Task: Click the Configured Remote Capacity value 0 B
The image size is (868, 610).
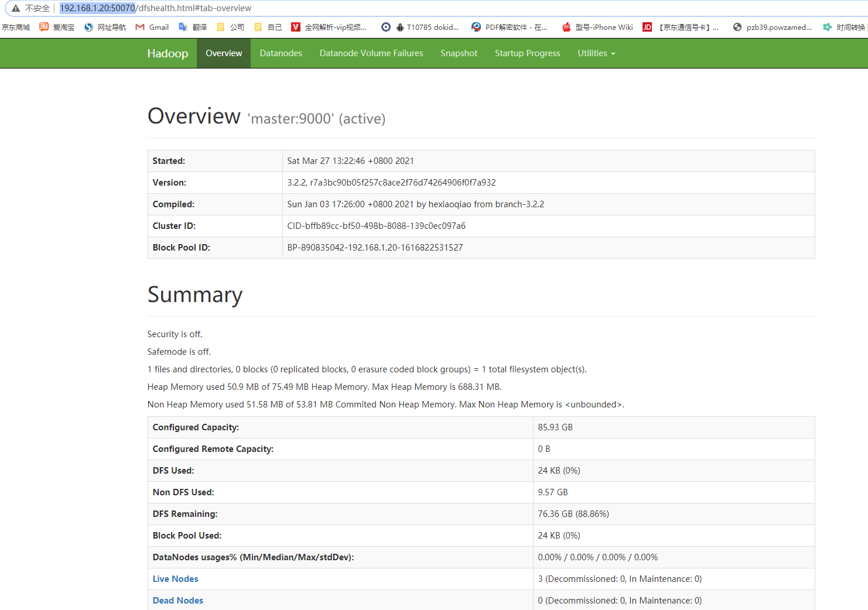Action: pyautogui.click(x=544, y=449)
